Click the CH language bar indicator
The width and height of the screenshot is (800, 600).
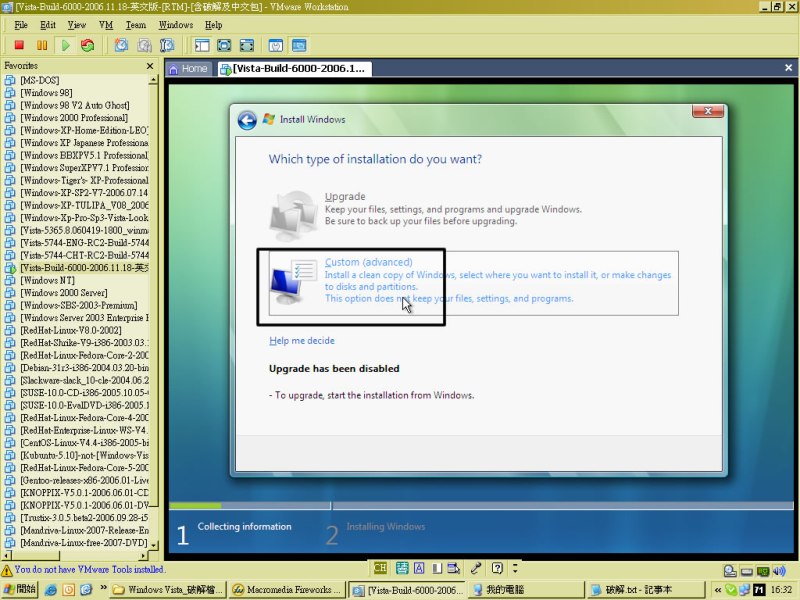pos(380,568)
